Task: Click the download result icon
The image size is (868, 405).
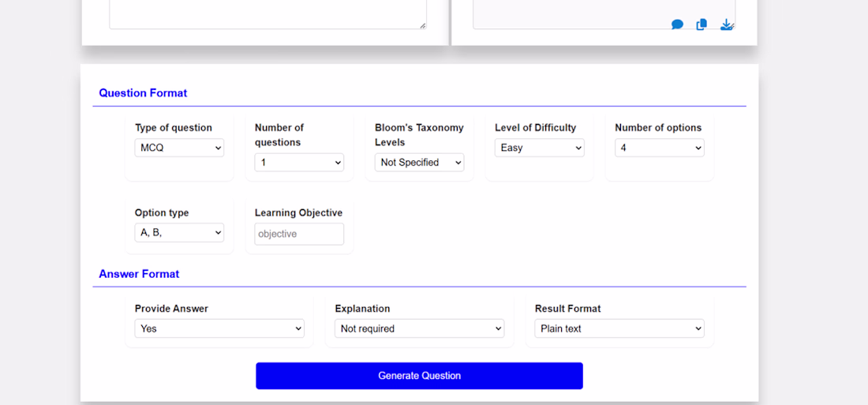Action: (726, 24)
